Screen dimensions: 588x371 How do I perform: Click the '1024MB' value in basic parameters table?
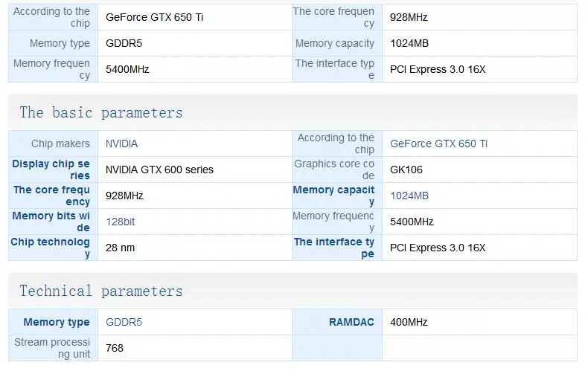click(409, 196)
